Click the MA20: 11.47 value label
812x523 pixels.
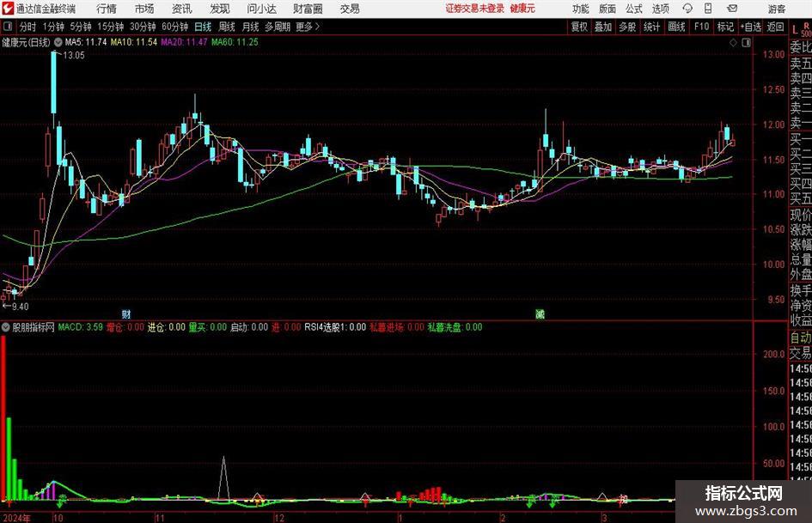184,42
